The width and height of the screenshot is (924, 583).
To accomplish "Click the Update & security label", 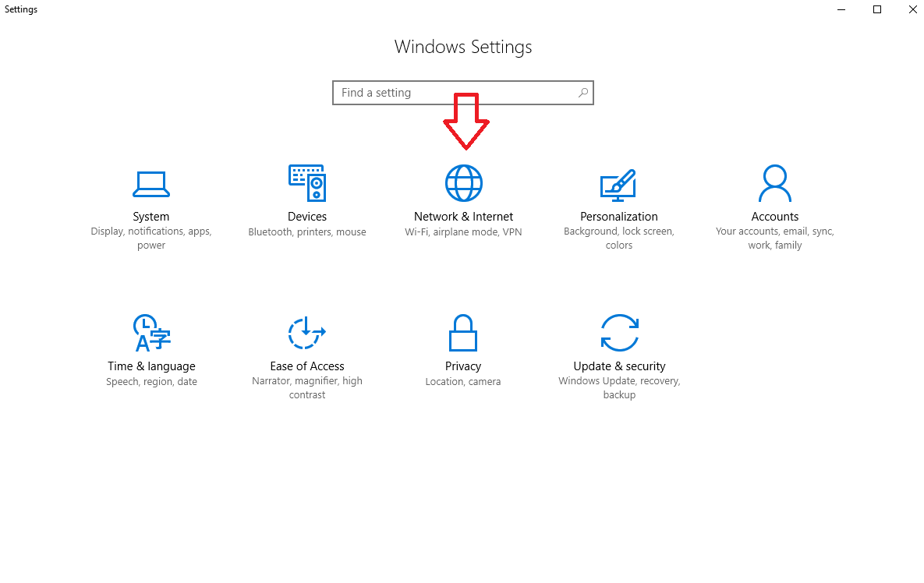I will point(619,366).
